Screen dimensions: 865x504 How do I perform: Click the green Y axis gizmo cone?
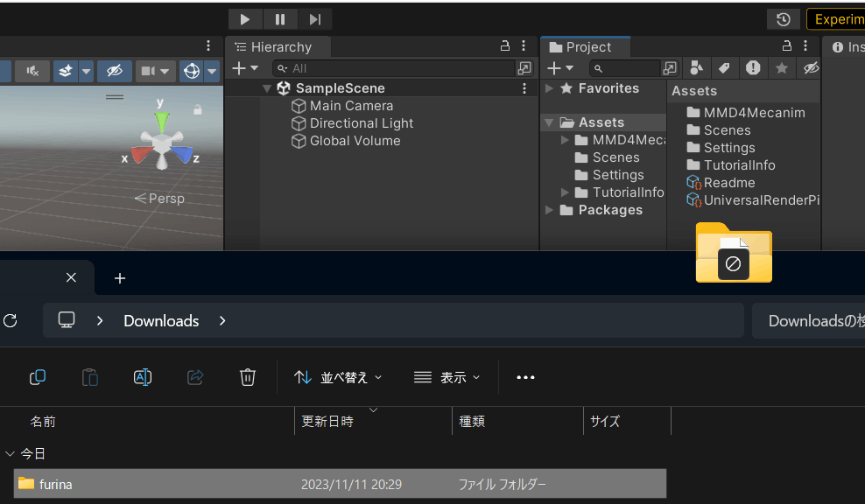[x=162, y=122]
